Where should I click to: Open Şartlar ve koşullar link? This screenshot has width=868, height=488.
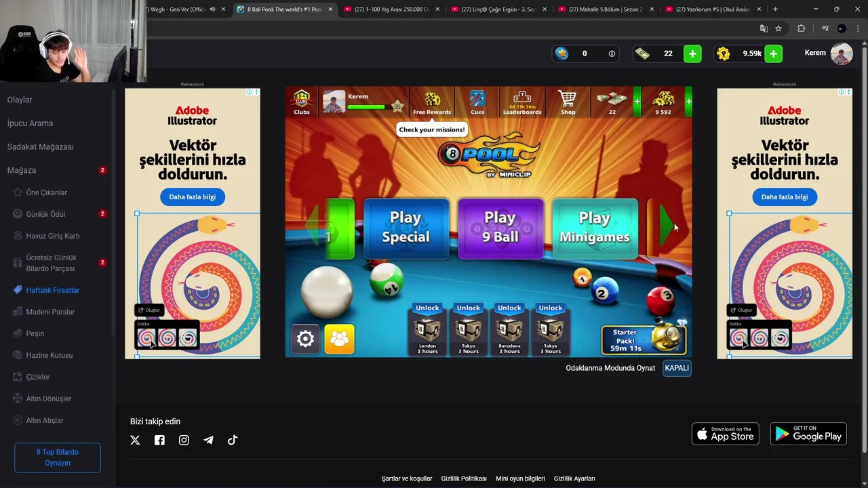click(407, 479)
